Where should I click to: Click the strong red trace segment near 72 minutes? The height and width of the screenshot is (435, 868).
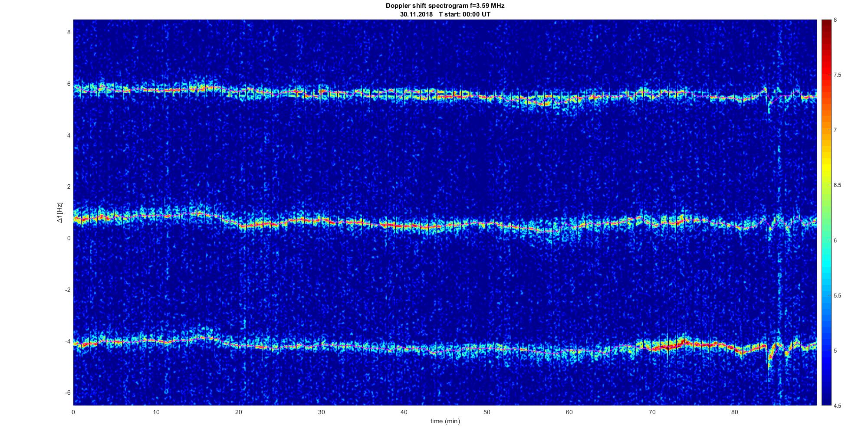pos(668,345)
